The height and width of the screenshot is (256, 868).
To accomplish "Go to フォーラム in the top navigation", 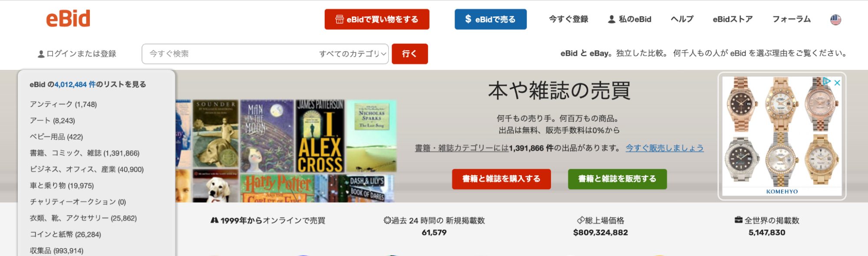I will [x=791, y=19].
